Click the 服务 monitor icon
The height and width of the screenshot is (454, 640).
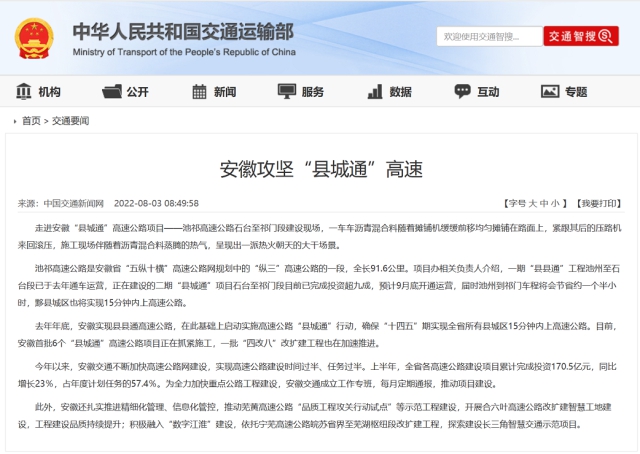click(286, 92)
